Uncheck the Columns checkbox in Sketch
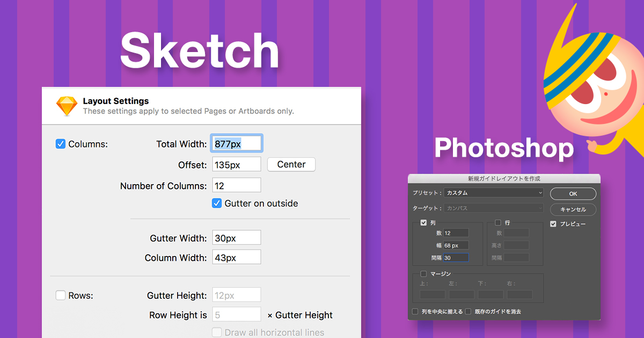Screen dimensions: 644x338 point(61,144)
